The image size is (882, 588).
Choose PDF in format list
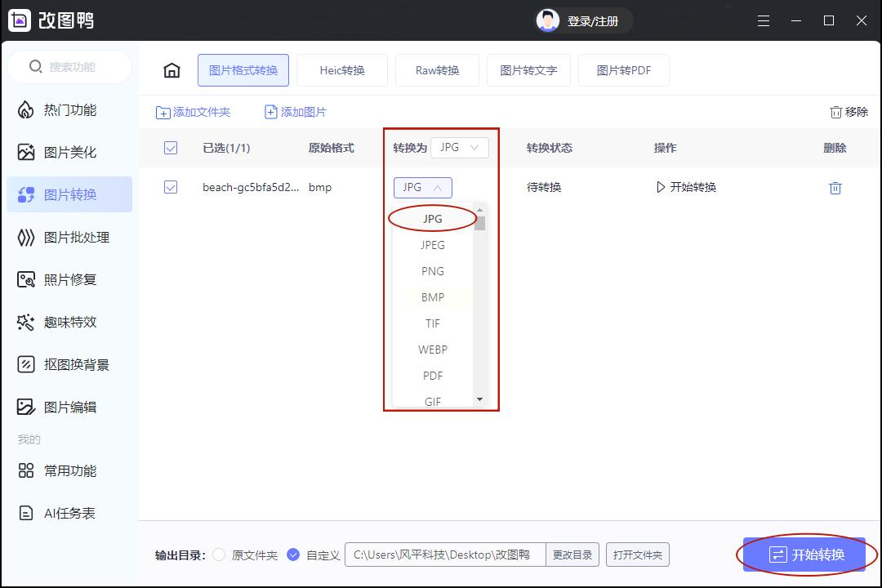point(433,376)
